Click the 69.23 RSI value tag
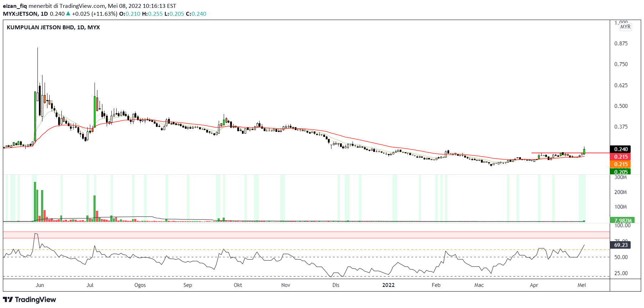 tap(621, 245)
